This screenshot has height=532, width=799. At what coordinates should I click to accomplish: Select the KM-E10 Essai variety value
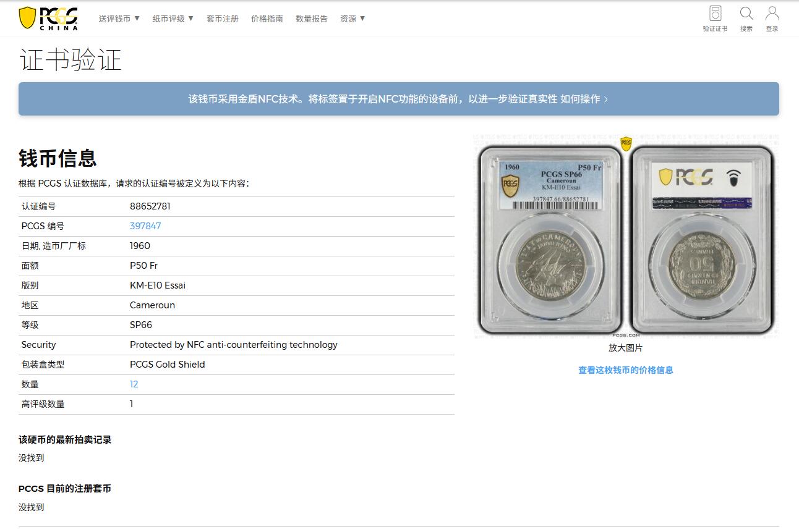(158, 285)
